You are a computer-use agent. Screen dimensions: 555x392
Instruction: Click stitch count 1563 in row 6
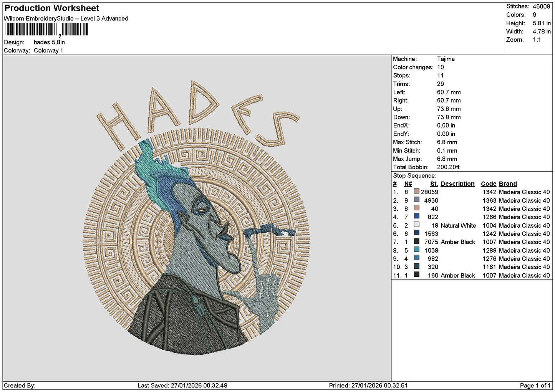[431, 234]
